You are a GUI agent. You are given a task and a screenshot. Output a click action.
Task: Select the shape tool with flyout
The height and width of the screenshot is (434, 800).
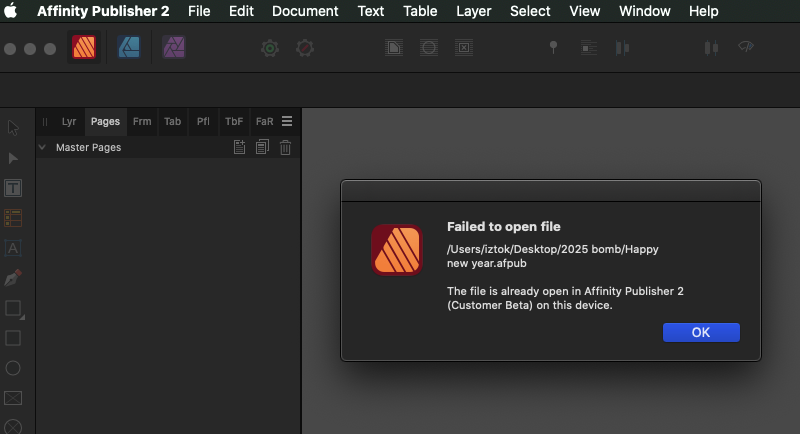point(14,309)
